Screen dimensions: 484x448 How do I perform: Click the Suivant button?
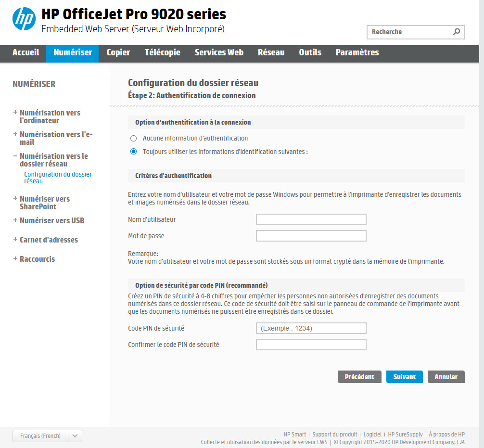[404, 377]
